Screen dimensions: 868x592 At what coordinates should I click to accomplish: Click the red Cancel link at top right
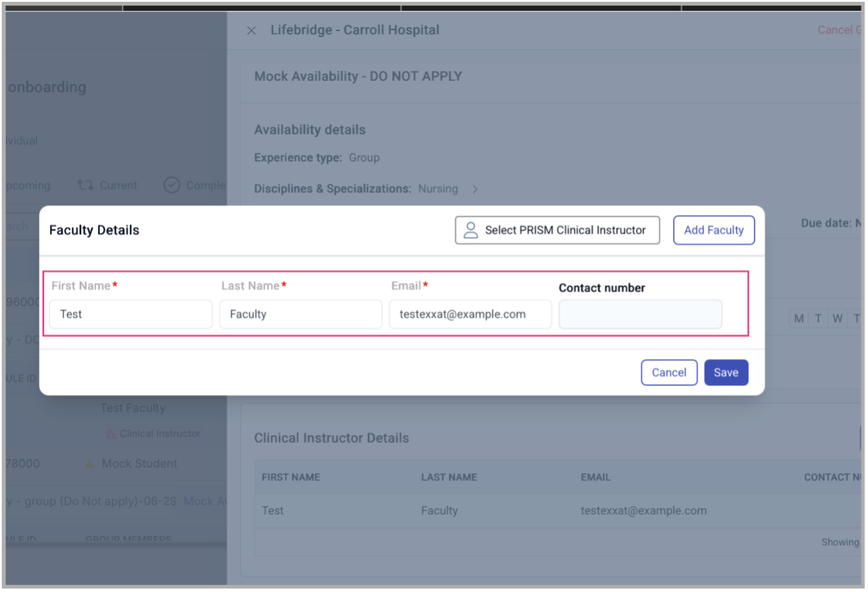837,30
